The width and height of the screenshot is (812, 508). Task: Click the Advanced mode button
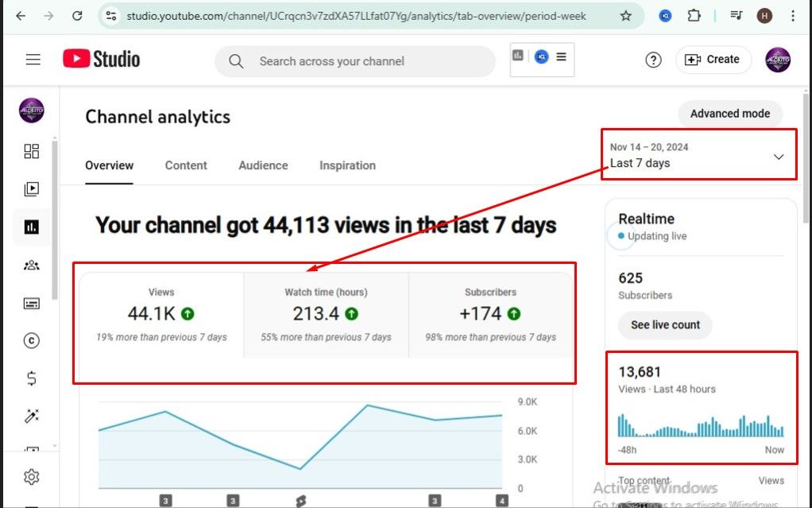[x=729, y=114]
